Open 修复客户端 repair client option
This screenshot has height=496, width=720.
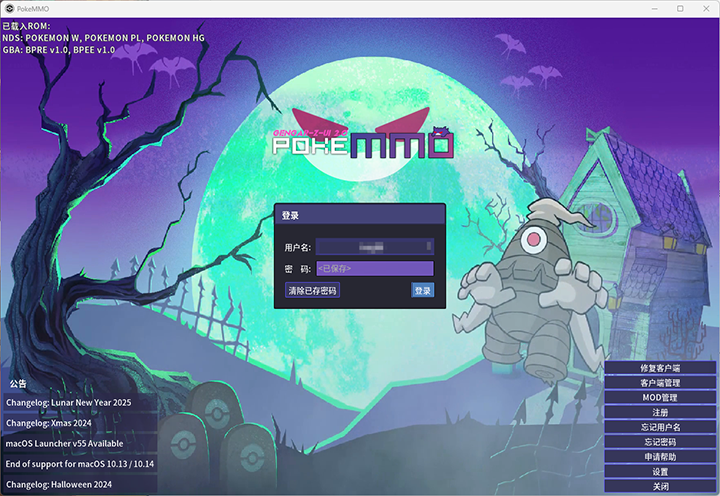pyautogui.click(x=660, y=368)
